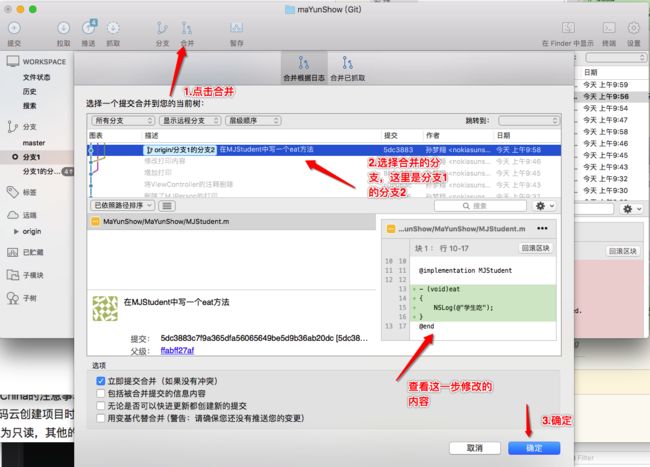The height and width of the screenshot is (467, 650).
Task: Click the commit author avatar thumbnail
Action: [105, 308]
